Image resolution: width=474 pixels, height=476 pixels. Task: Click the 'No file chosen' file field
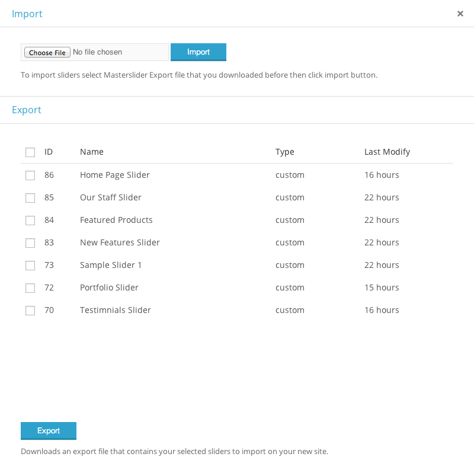coord(118,52)
